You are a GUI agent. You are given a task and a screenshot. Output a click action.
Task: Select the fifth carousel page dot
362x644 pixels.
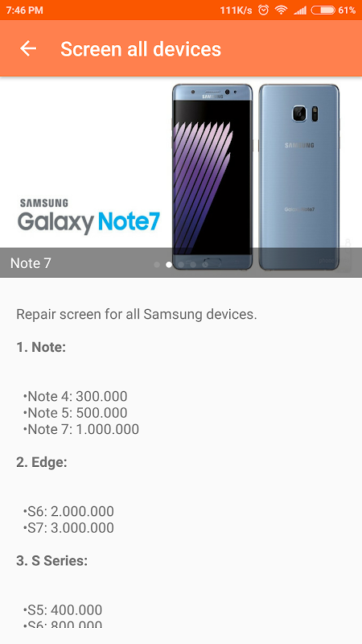pos(205,265)
